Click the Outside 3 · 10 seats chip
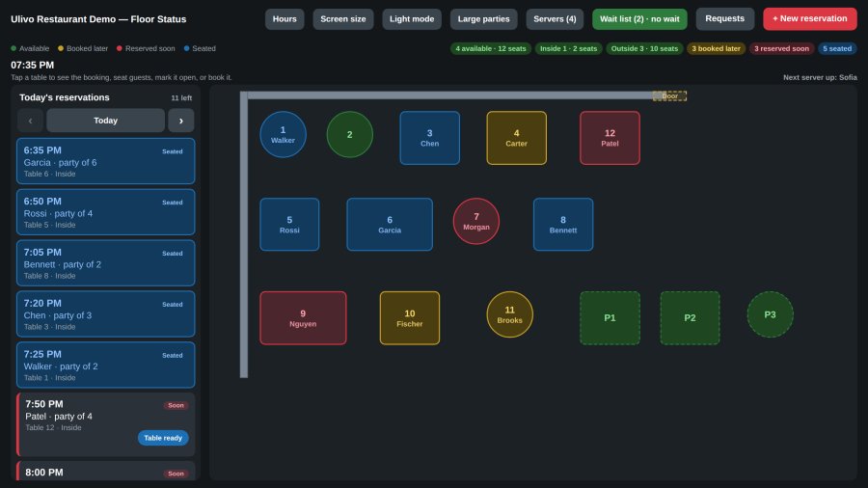The width and height of the screenshot is (868, 488). [x=644, y=48]
